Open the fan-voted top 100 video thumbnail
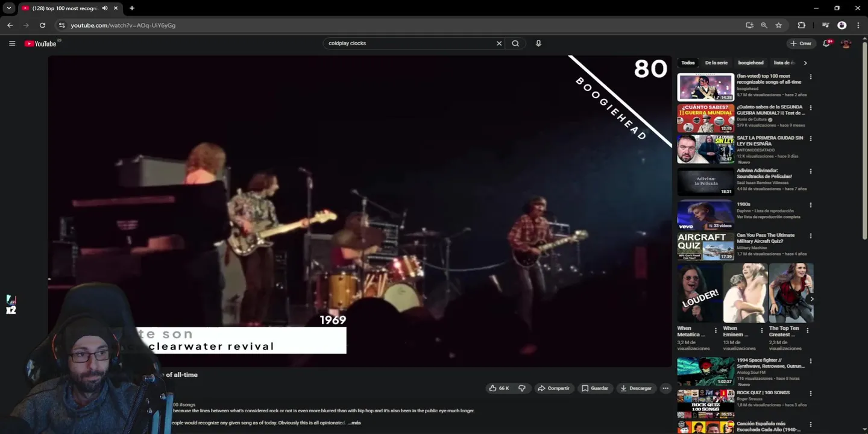Viewport: 868px width, 434px height. pyautogui.click(x=706, y=87)
